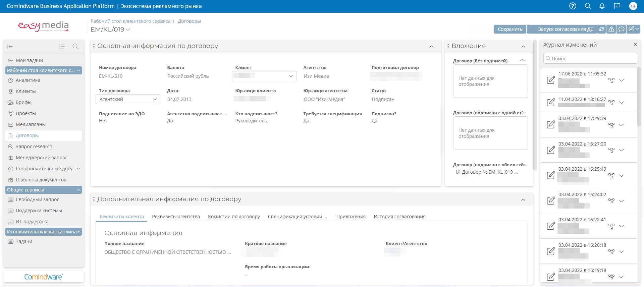644x287 pixels.
Task: Collapse the Вложения panel
Action: tap(523, 47)
